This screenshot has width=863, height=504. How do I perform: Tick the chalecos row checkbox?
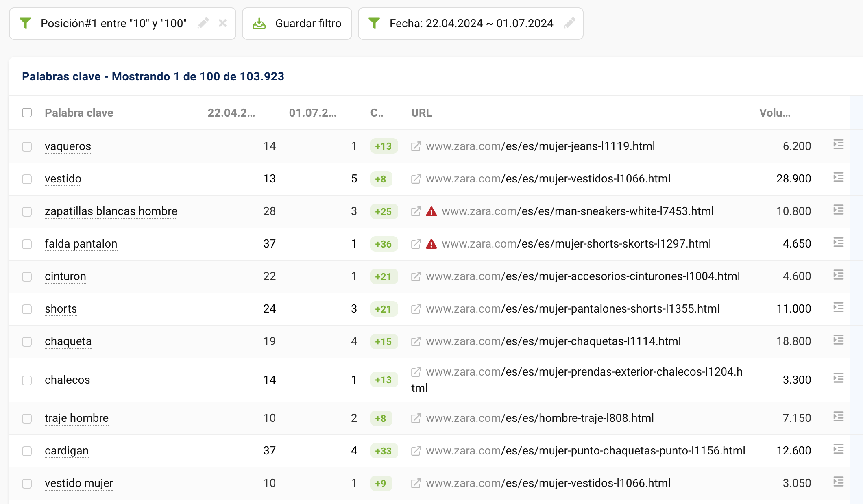click(x=27, y=380)
